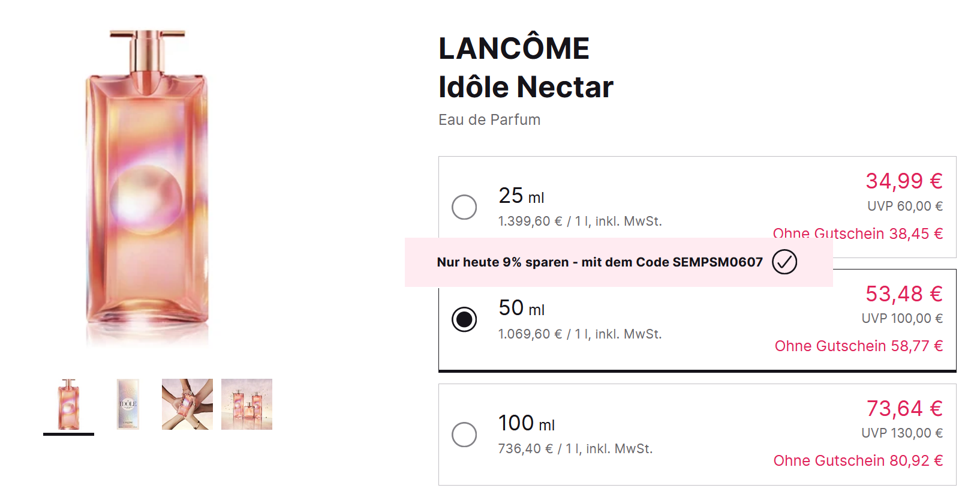Choose the 100 ml radio button
Viewport: 980px width, 494px height.
coord(464,435)
